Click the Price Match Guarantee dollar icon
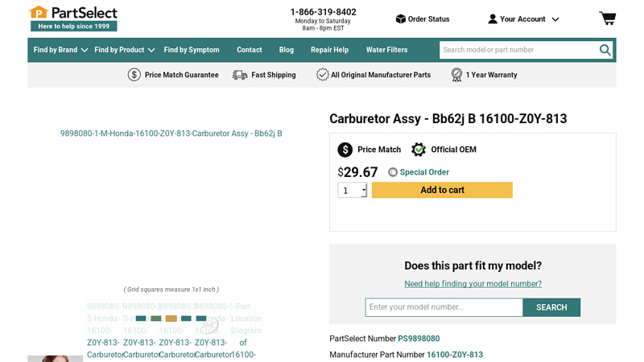The width and height of the screenshot is (644, 362). pos(134,75)
